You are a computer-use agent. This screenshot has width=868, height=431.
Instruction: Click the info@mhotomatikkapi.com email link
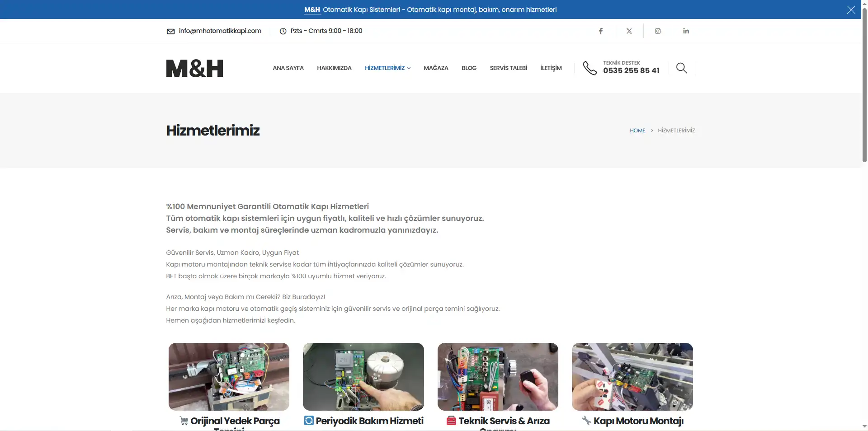click(x=220, y=31)
